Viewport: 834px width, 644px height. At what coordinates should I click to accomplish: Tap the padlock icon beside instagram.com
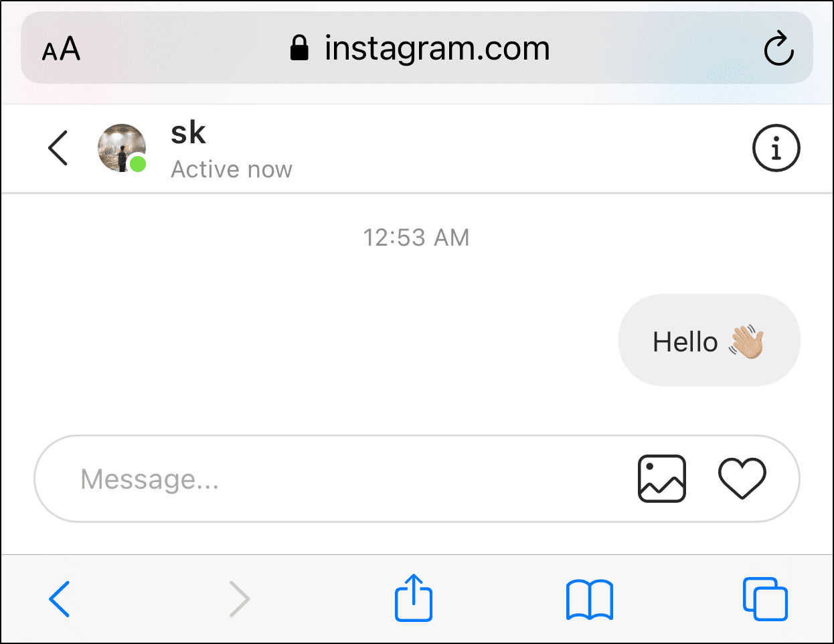[x=299, y=48]
